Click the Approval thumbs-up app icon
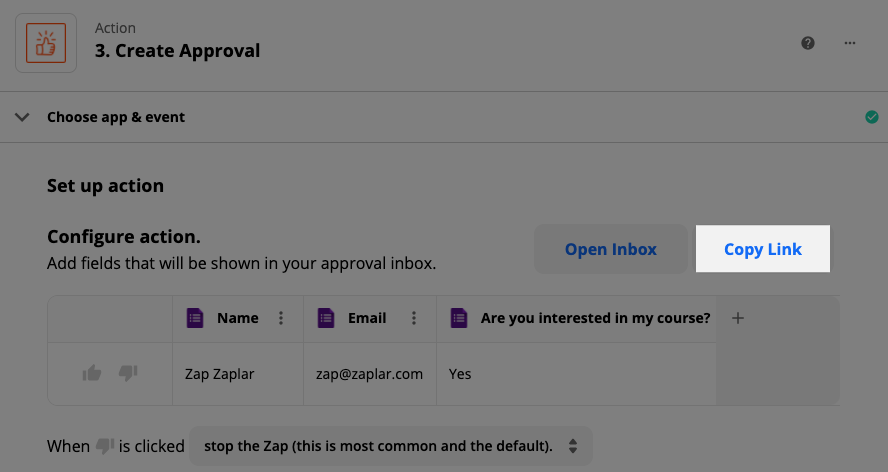The width and height of the screenshot is (888, 472). tap(46, 43)
